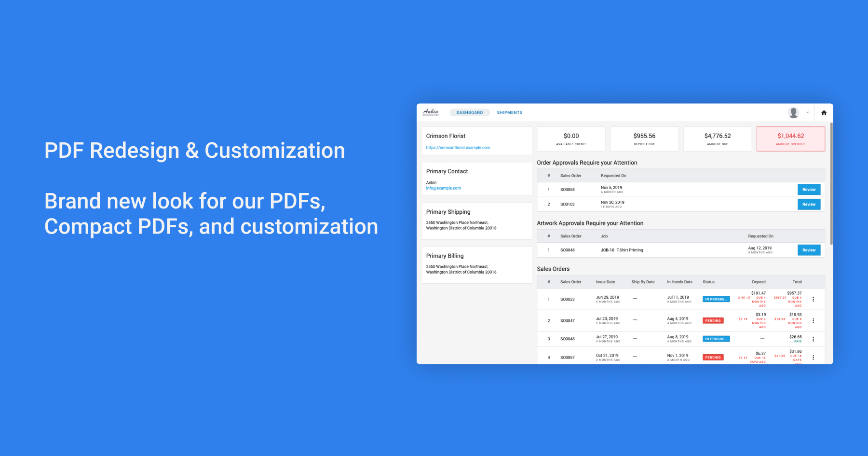Review artwork approval for JOB-10 T-Shirt Printing
The image size is (868, 456).
pos(808,250)
